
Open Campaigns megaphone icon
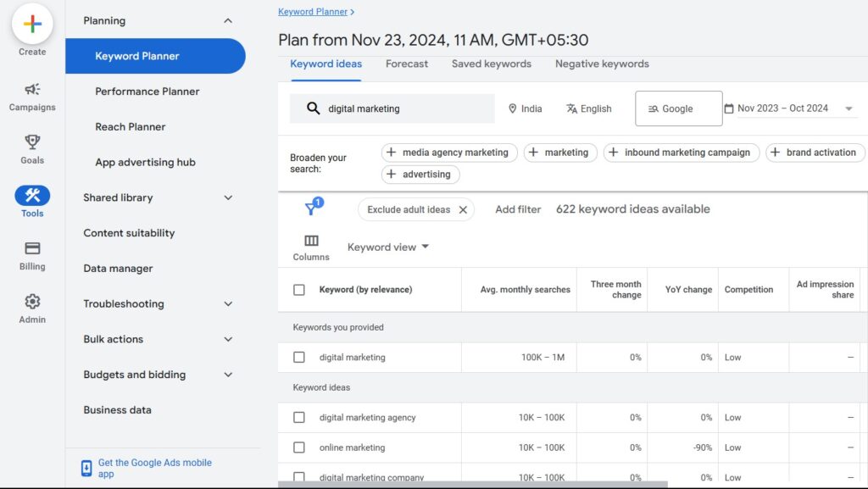pos(32,89)
